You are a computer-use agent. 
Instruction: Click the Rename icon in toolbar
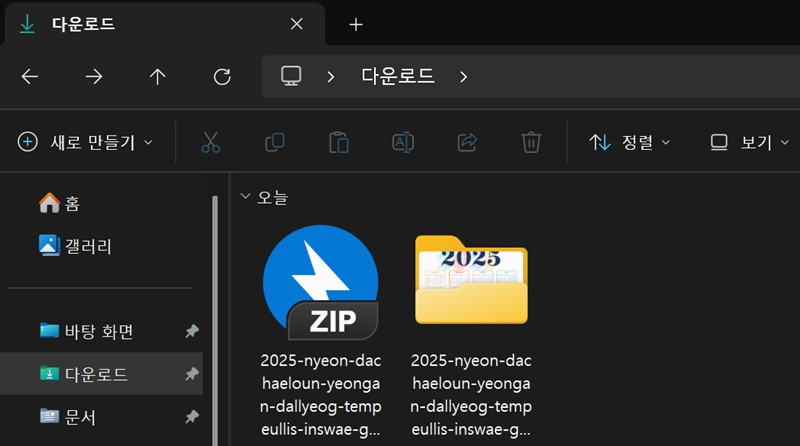pos(403,142)
